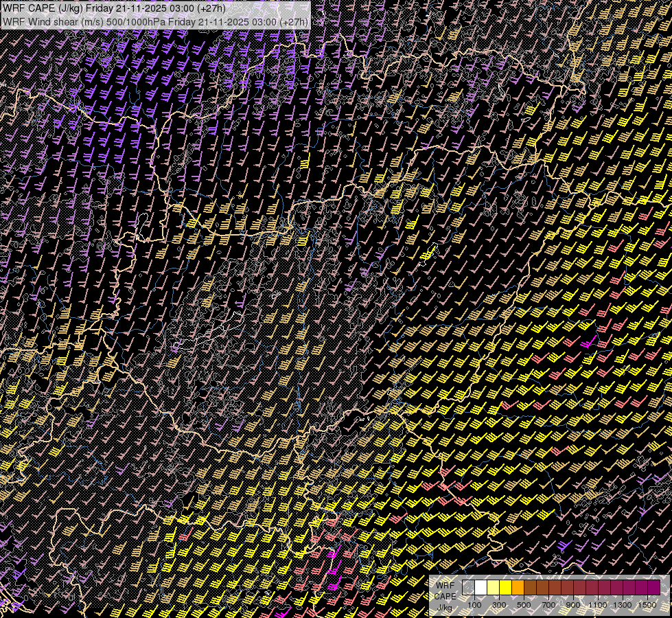This screenshot has width=672, height=618.
Task: Click the legend value 100
Action: [474, 605]
